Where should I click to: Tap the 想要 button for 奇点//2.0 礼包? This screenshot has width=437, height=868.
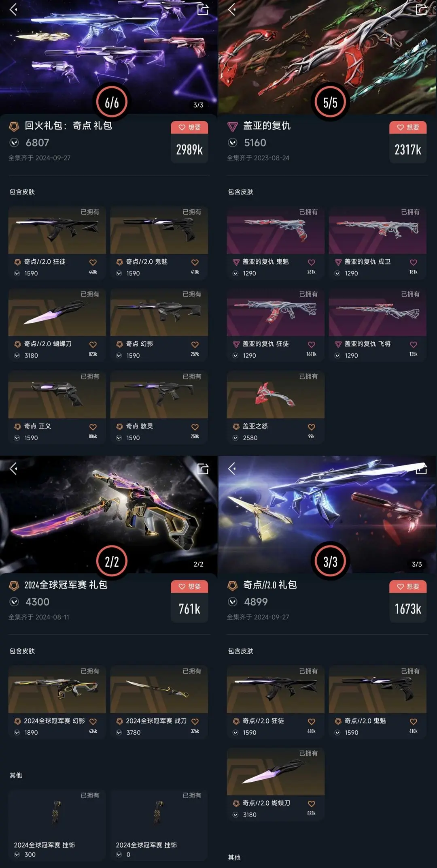(408, 586)
